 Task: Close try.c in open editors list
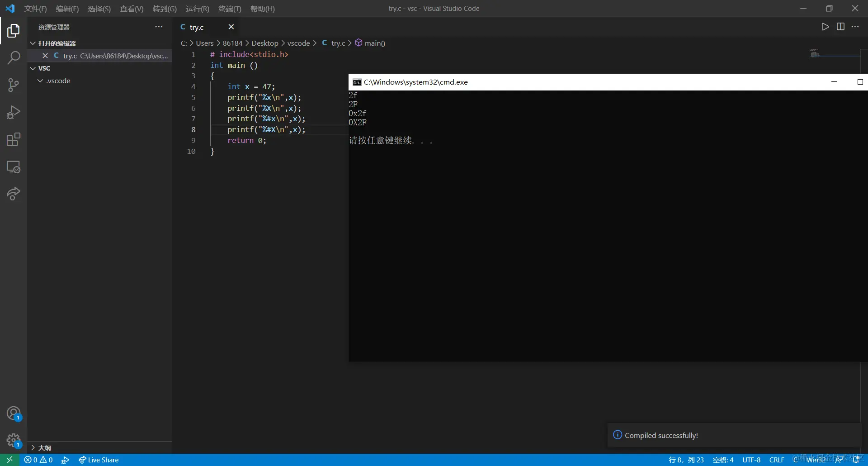point(45,56)
